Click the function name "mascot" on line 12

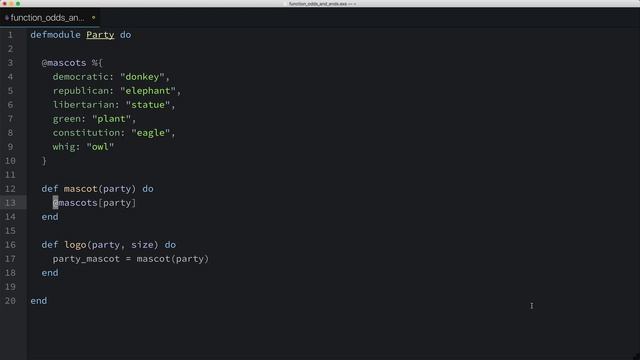coord(80,189)
